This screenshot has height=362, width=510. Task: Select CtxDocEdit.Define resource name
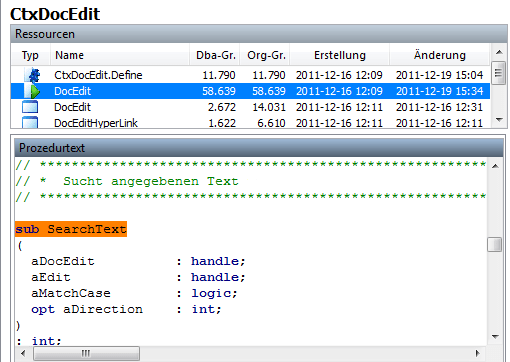pyautogui.click(x=98, y=75)
